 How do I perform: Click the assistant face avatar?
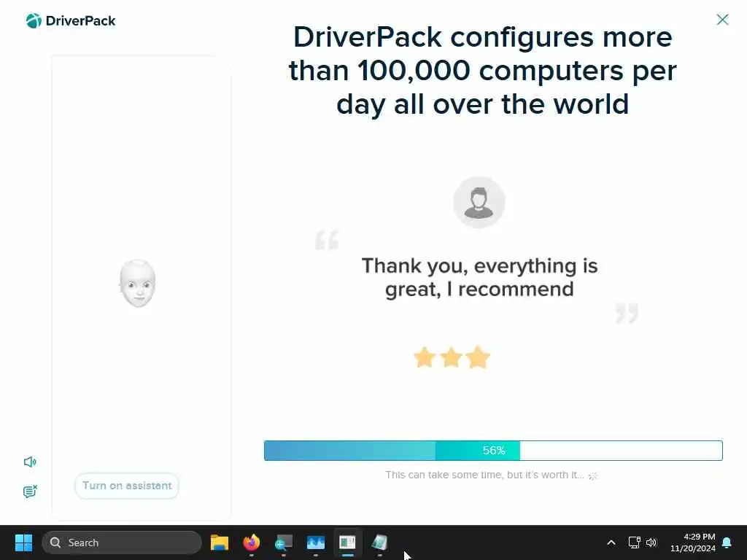point(138,284)
